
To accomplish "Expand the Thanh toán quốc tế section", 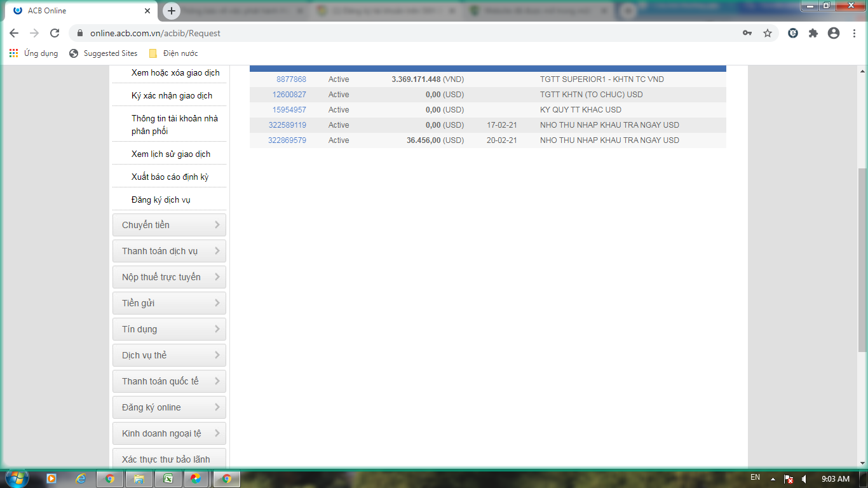I will point(169,381).
